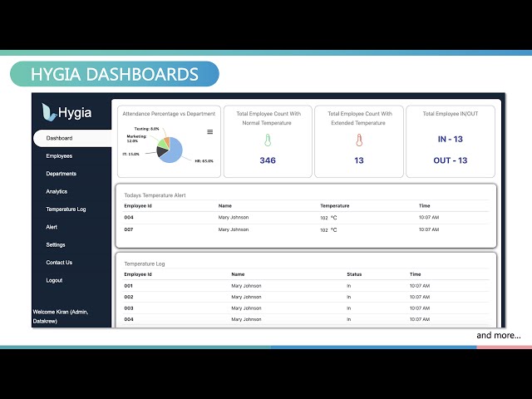Click the 102 °C value in row 007
The width and height of the screenshot is (532, 399).
click(x=328, y=230)
